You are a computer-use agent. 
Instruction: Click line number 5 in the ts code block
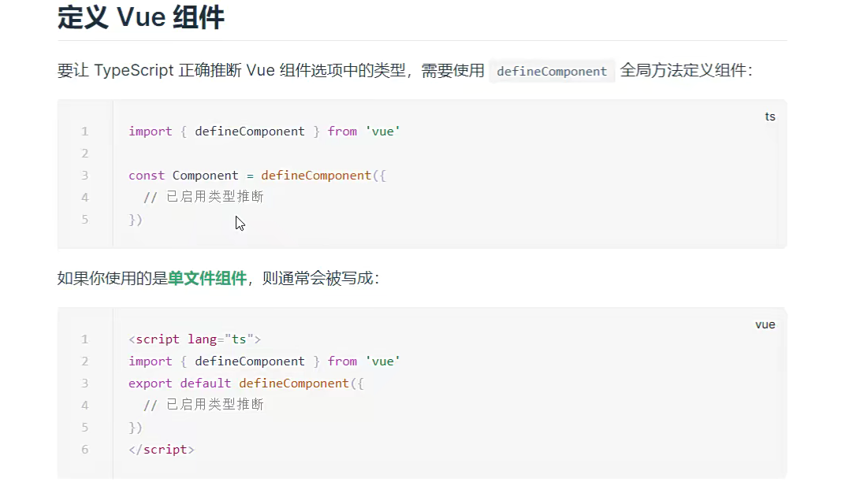tap(84, 220)
